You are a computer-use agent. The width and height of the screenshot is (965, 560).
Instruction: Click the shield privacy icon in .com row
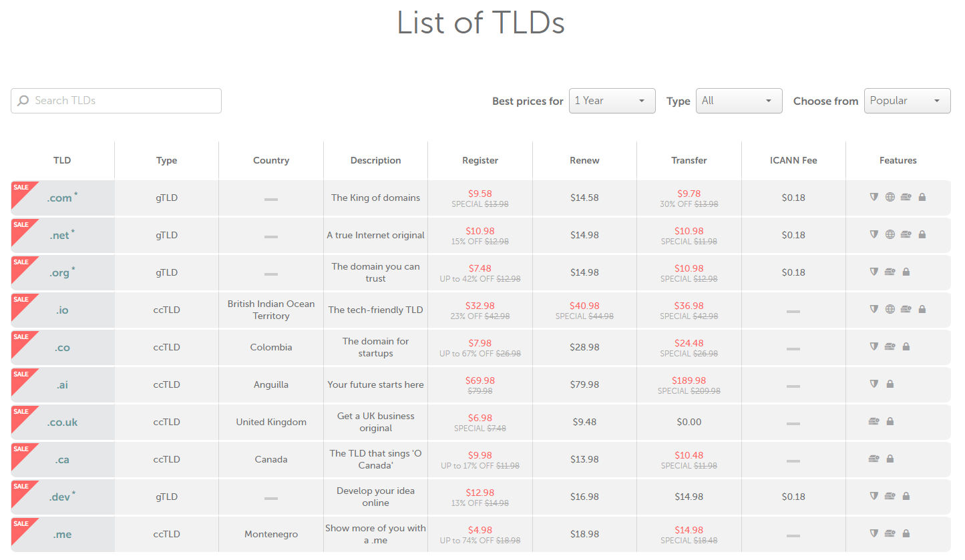pos(874,197)
